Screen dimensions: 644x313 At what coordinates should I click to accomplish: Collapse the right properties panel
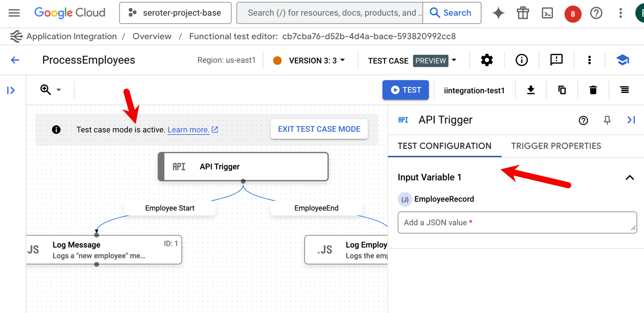coord(631,120)
